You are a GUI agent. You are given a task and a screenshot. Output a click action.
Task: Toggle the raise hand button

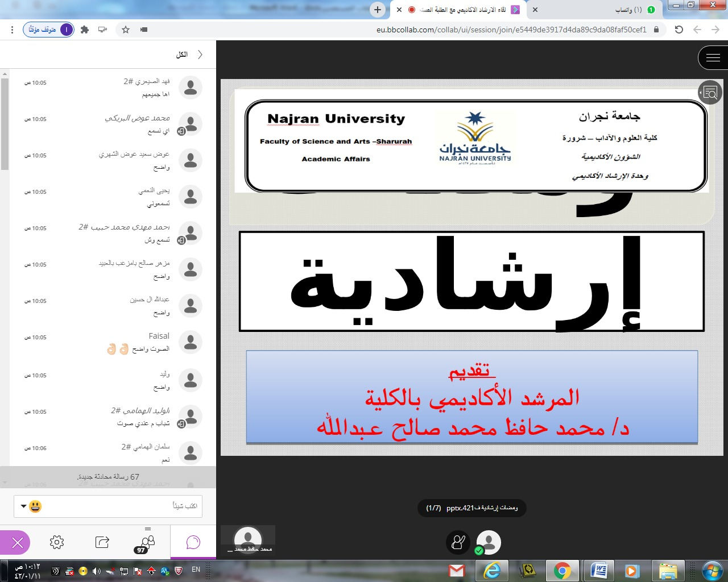458,542
